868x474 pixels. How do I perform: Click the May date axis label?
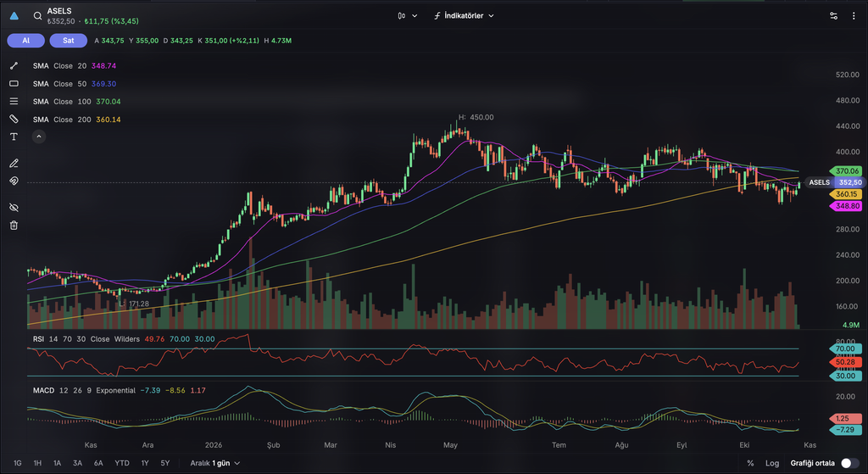click(451, 445)
